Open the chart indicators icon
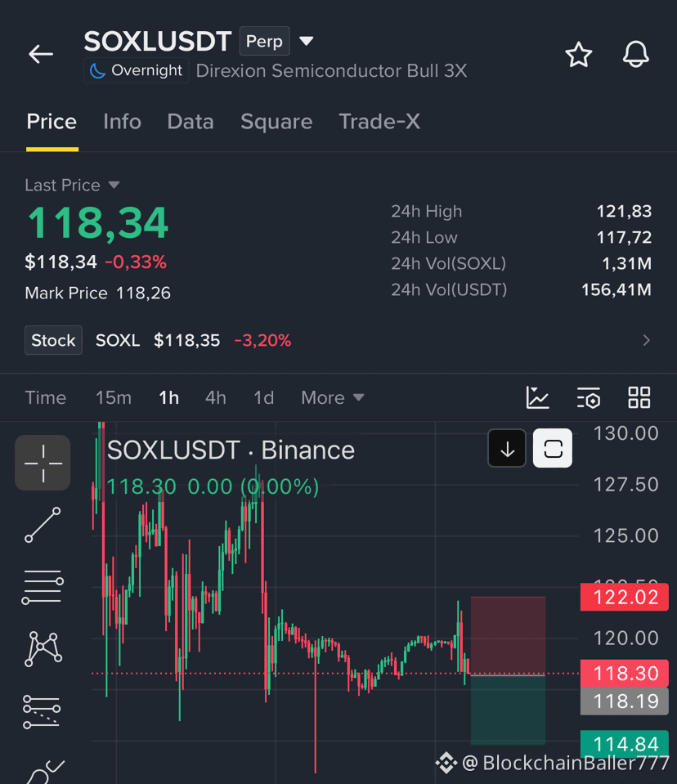 click(x=537, y=398)
